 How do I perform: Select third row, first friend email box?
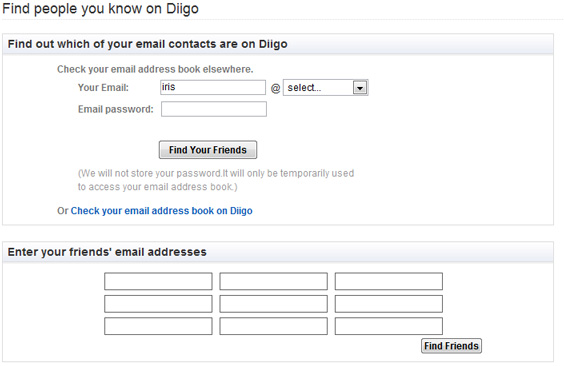[158, 326]
